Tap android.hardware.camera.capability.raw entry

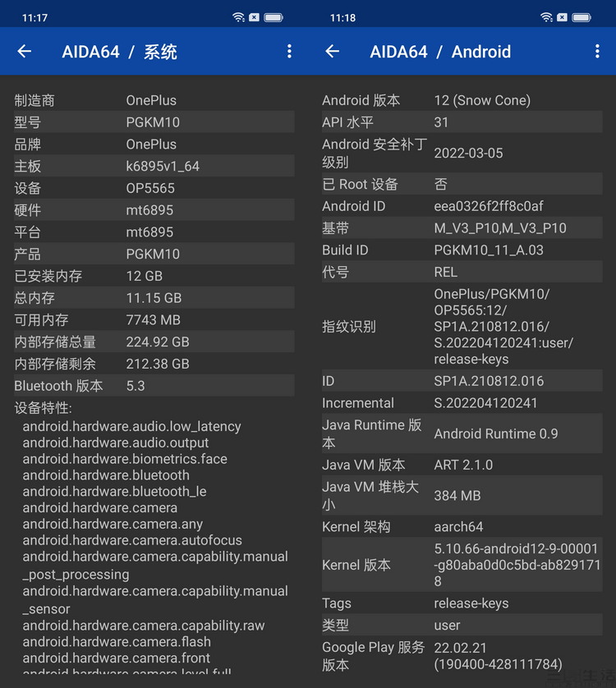pyautogui.click(x=144, y=626)
